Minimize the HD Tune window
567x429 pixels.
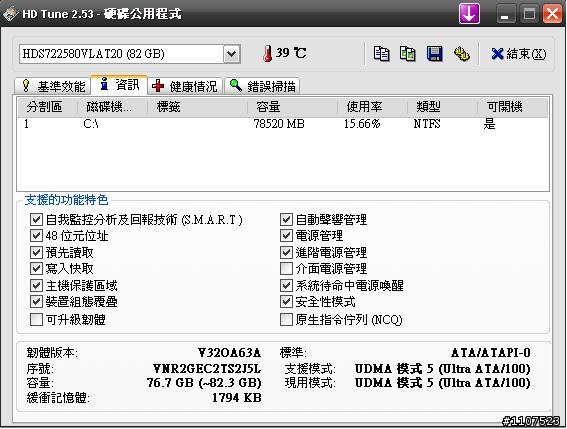click(x=505, y=14)
